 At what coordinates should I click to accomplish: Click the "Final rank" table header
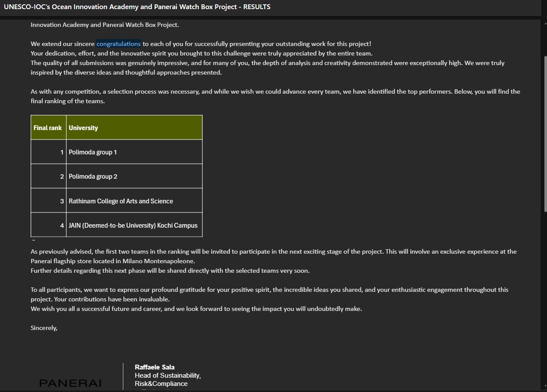(48, 127)
